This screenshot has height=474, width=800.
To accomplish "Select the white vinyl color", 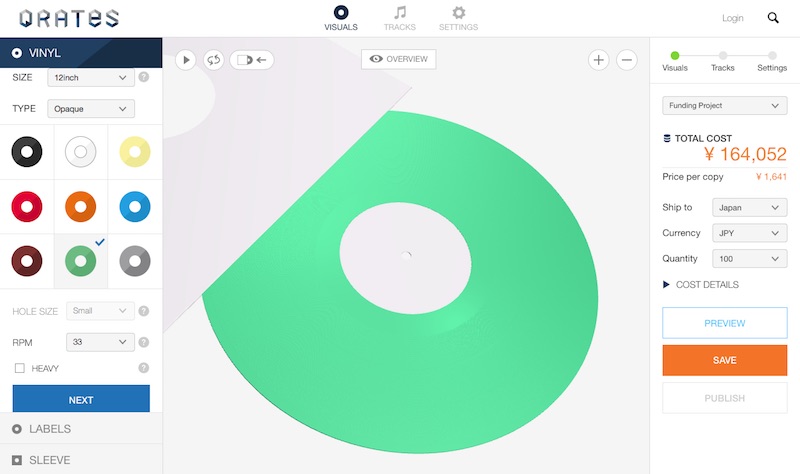I will 81,152.
